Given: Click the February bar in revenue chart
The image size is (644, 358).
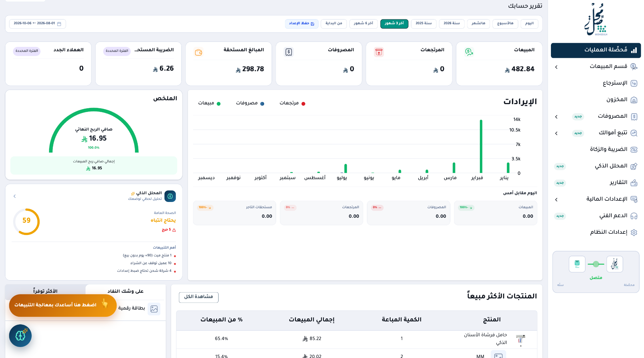Looking at the screenshot, I should click(x=481, y=146).
